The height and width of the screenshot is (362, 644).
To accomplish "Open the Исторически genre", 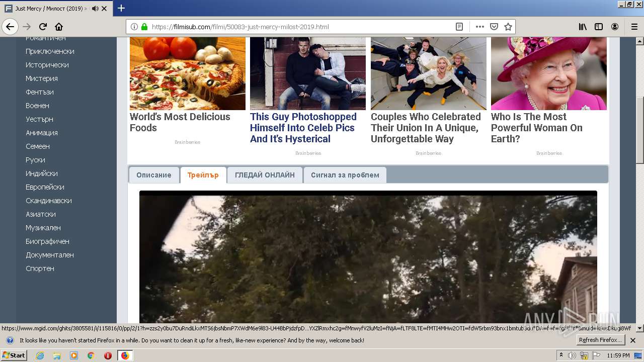I will point(47,65).
